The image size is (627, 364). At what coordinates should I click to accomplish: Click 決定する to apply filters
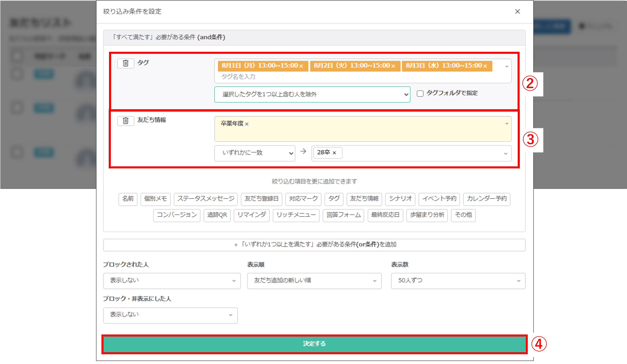pos(314,344)
